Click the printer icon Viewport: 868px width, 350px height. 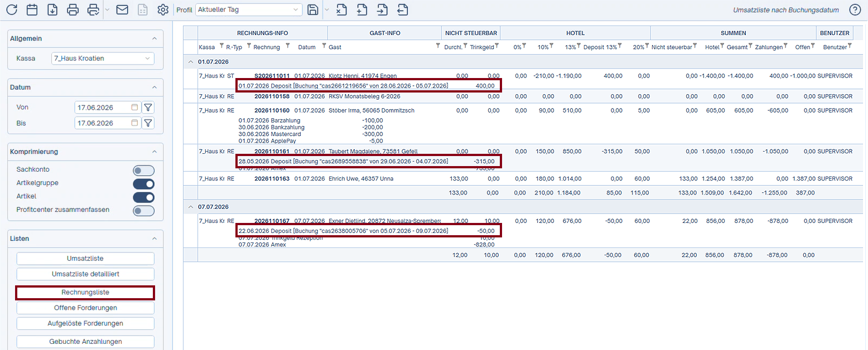73,9
